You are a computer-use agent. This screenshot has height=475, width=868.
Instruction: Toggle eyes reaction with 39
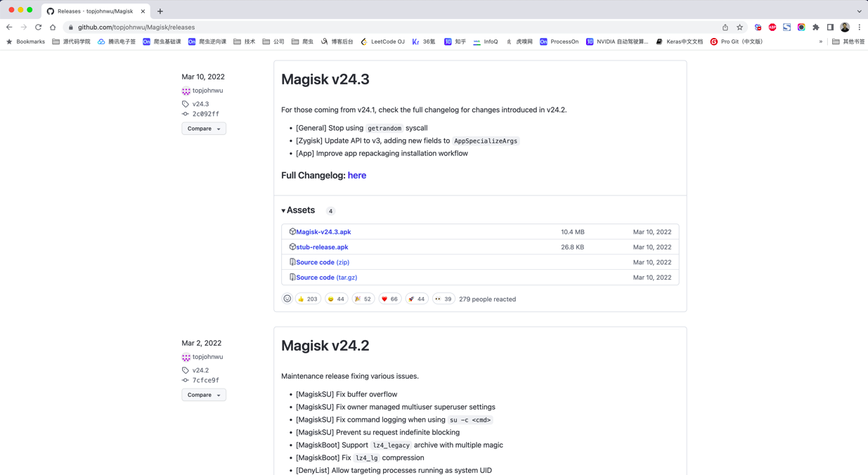click(443, 299)
